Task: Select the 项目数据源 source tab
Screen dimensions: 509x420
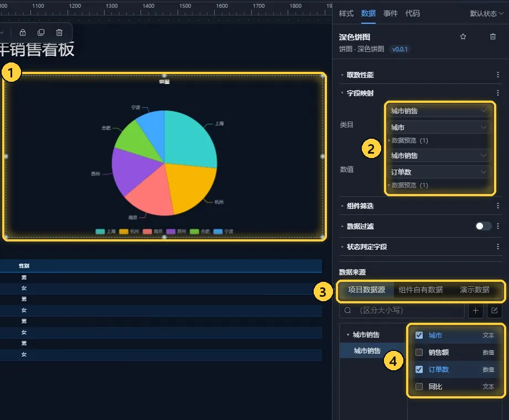Action: coord(366,290)
